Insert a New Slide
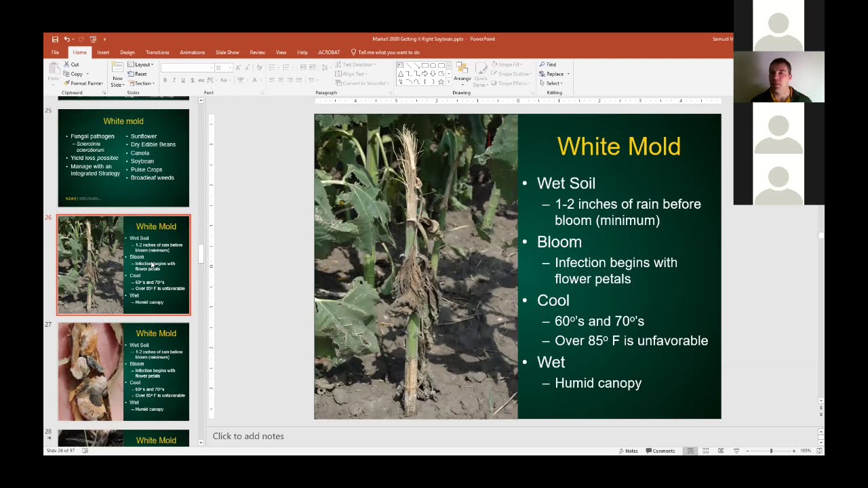Viewport: 868px width, 488px height. point(117,74)
